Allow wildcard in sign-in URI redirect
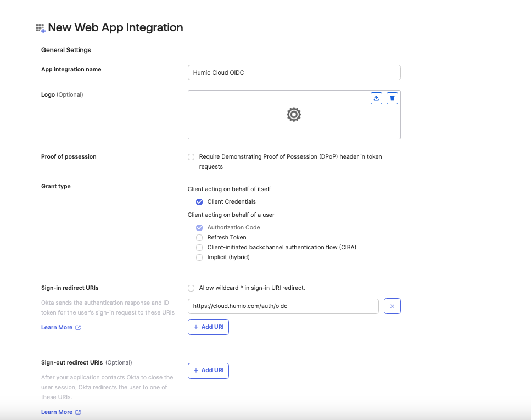 click(x=191, y=288)
